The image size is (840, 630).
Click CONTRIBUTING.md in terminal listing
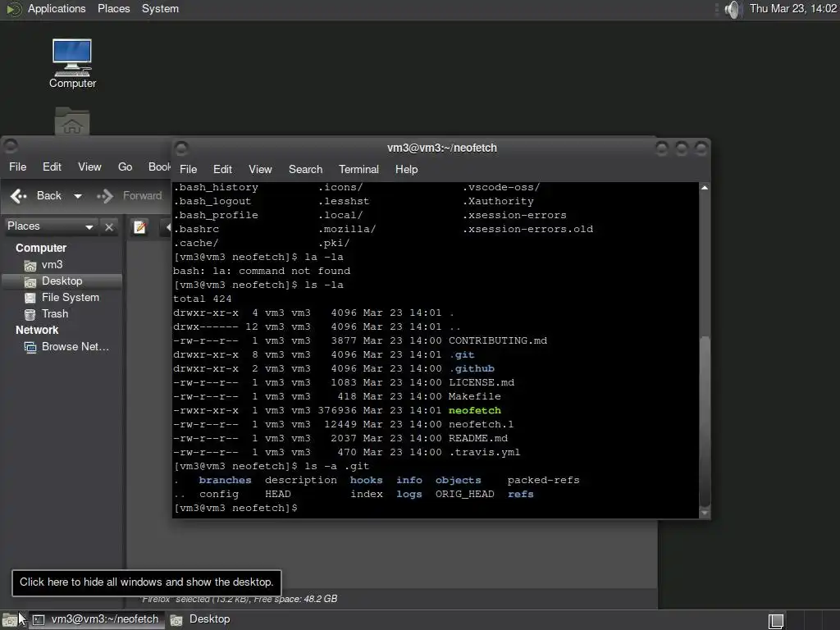(498, 340)
